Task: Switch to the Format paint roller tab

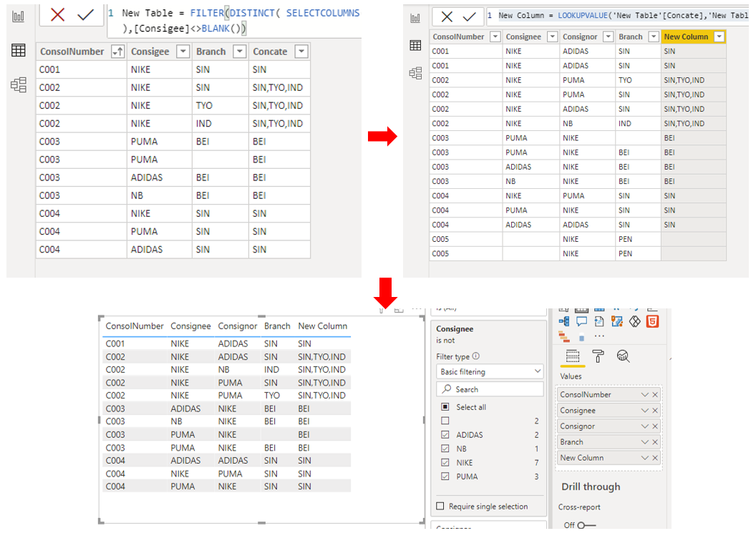Action: (x=598, y=356)
